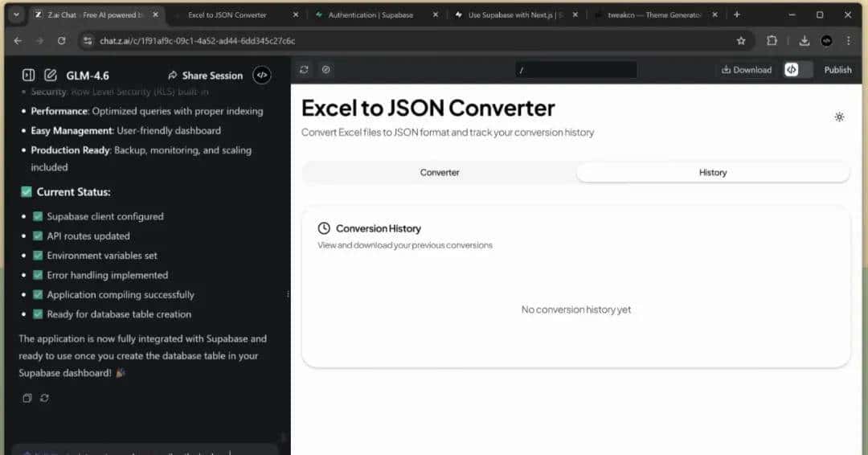868x455 pixels.
Task: Open the browser extensions menu
Action: click(772, 41)
